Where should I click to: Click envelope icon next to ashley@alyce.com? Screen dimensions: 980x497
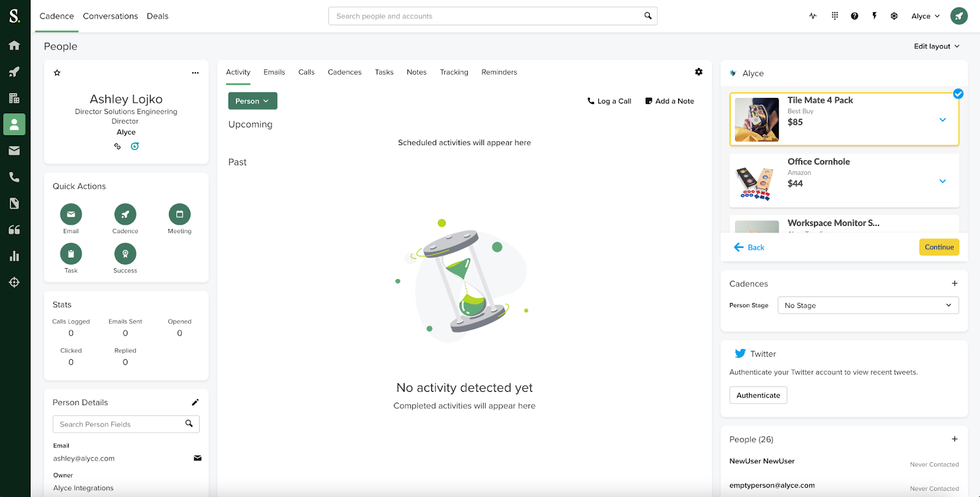point(198,458)
